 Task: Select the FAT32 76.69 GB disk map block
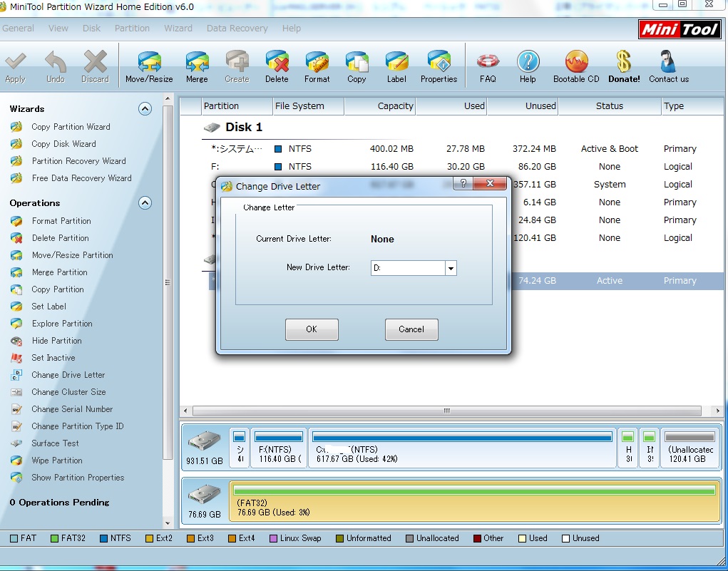tap(474, 503)
